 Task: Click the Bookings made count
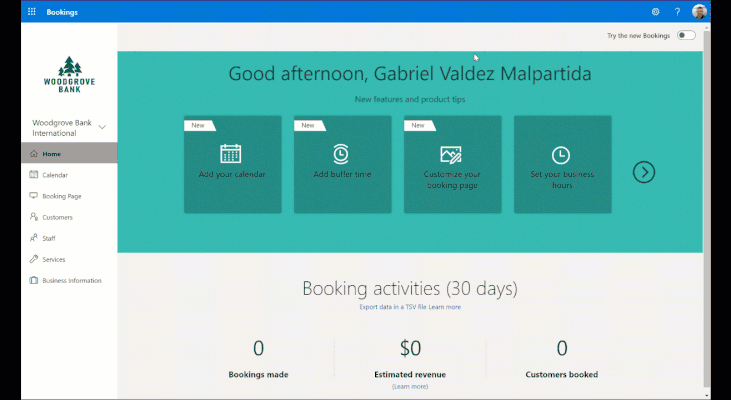(x=258, y=348)
